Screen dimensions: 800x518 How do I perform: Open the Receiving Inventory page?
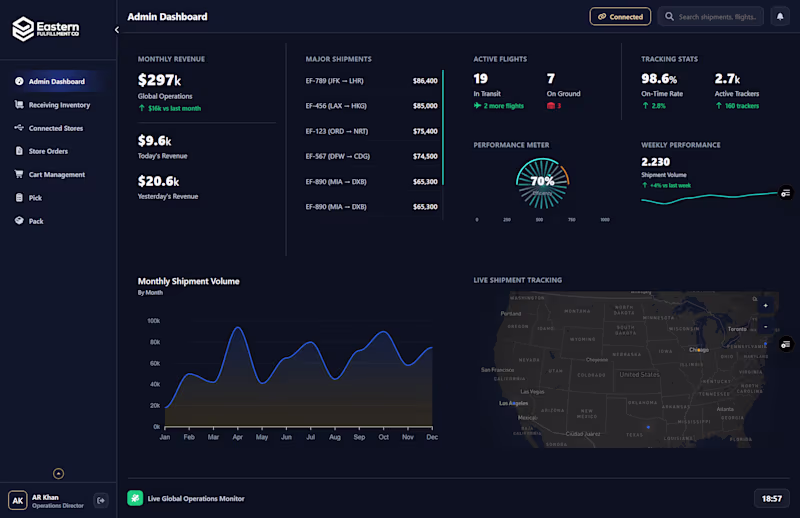click(x=53, y=105)
